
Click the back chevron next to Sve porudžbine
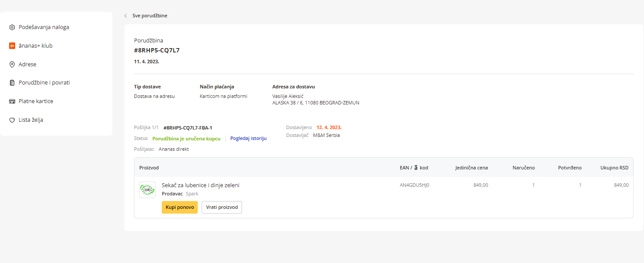pyautogui.click(x=126, y=16)
